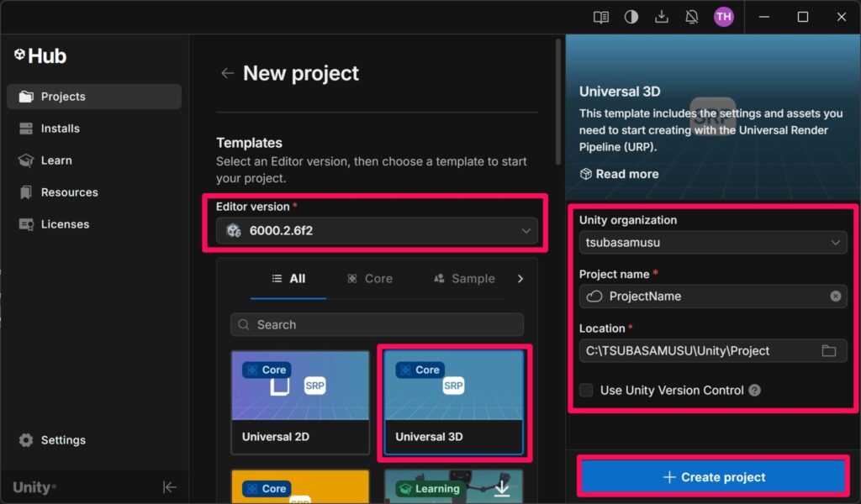Open the downloads icon in title bar
This screenshot has height=504, width=861.
[662, 17]
